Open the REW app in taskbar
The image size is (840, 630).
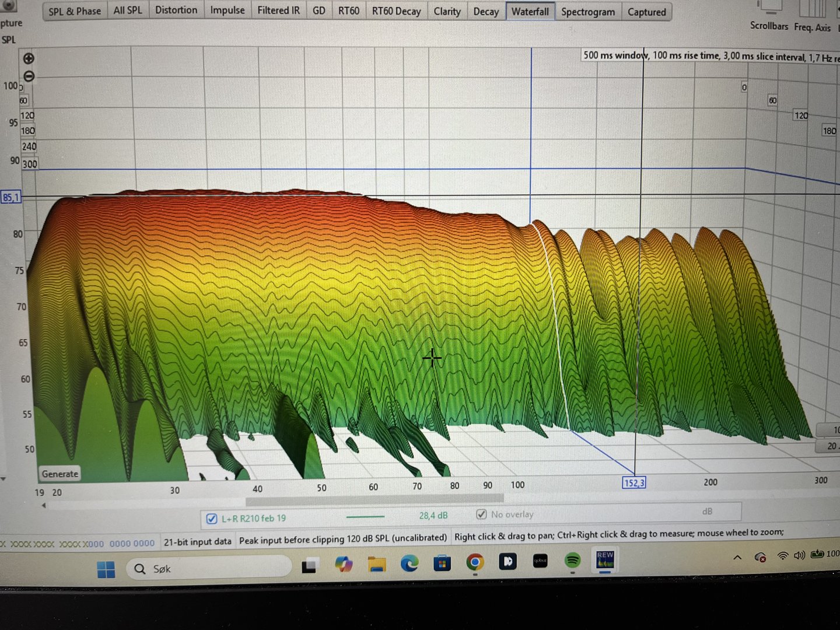click(605, 561)
